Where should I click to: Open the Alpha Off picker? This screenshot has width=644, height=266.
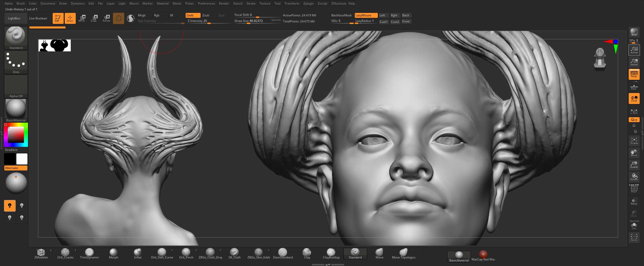[16, 86]
